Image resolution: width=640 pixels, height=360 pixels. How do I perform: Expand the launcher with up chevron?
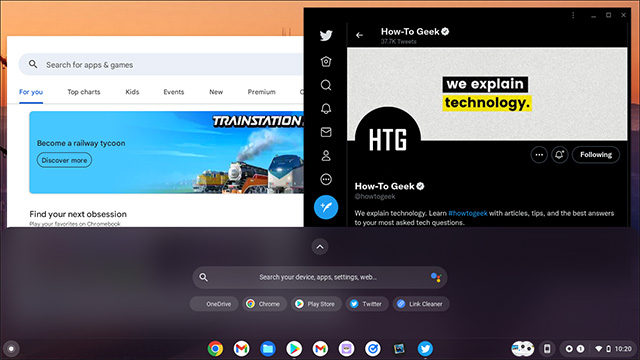320,247
